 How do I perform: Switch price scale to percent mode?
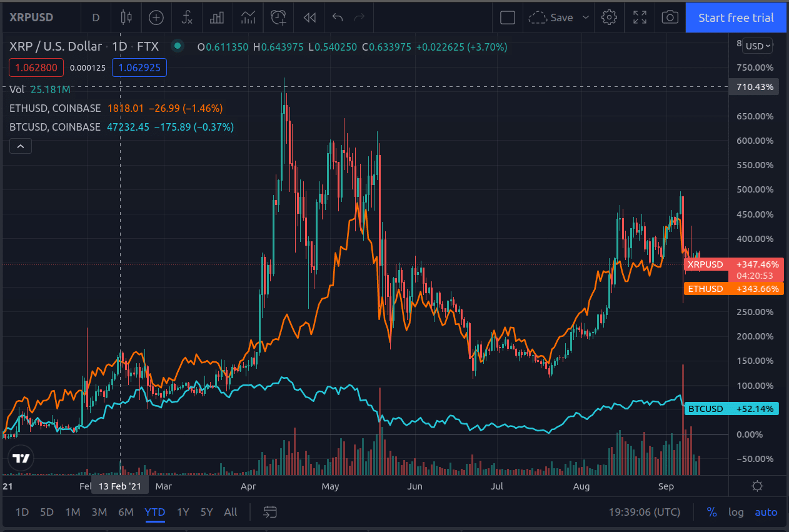pyautogui.click(x=711, y=512)
